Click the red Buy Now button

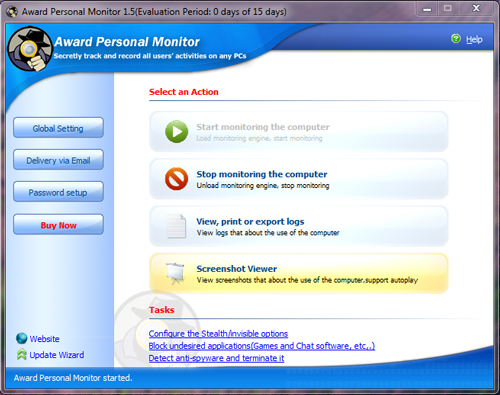[58, 225]
